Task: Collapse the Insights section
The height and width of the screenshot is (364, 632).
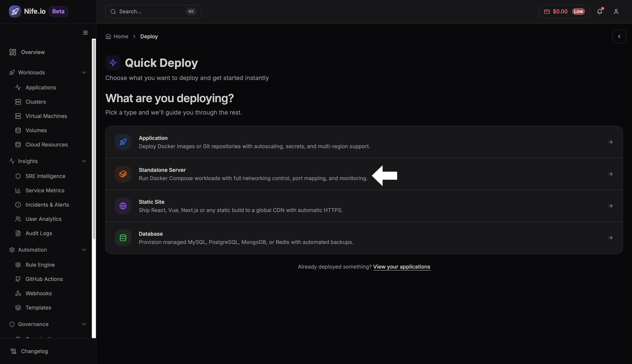Action: (84, 161)
